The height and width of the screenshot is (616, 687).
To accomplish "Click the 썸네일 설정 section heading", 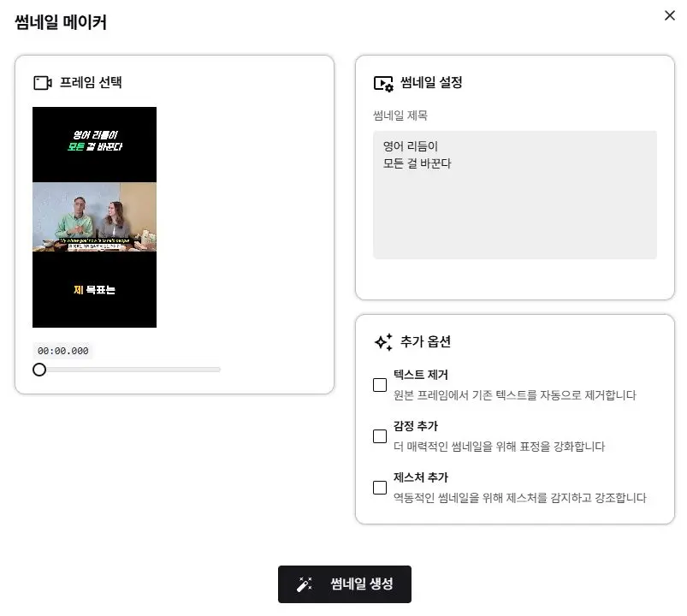I will click(x=431, y=82).
